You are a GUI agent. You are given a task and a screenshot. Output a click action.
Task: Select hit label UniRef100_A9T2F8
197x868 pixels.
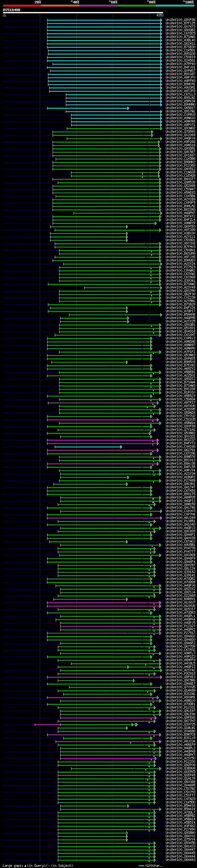(x=180, y=91)
